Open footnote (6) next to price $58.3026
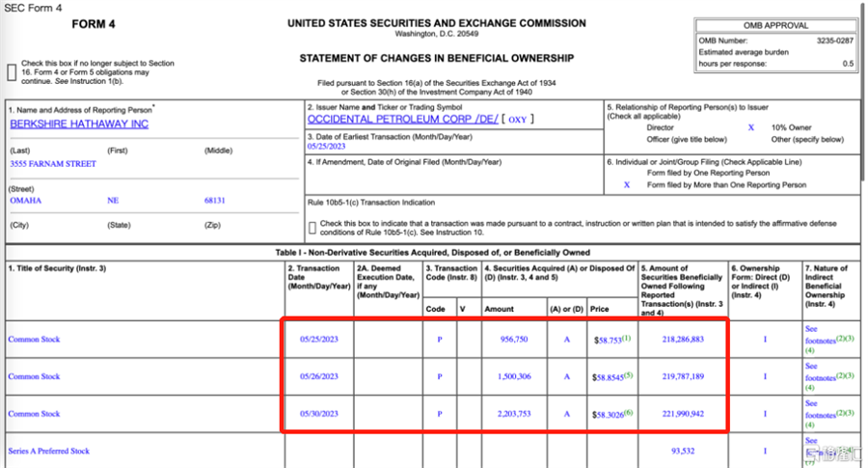This screenshot has height=468, width=868. 628,413
